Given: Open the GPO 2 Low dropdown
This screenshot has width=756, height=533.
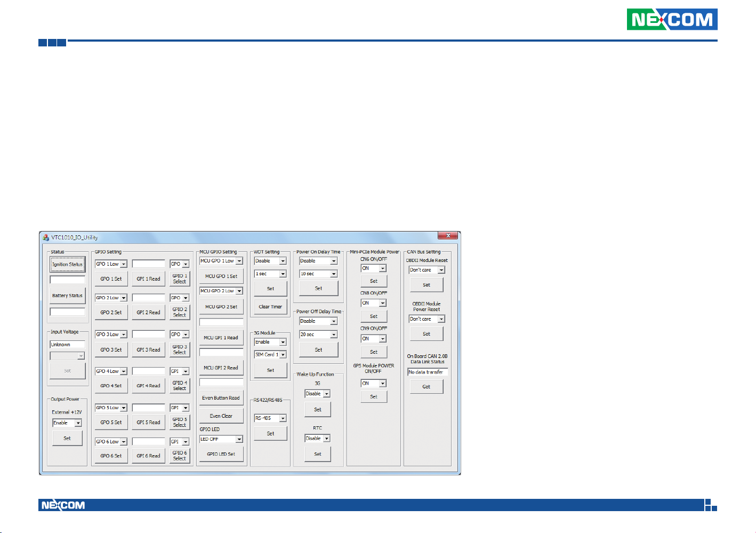Looking at the screenshot, I should 111,298.
